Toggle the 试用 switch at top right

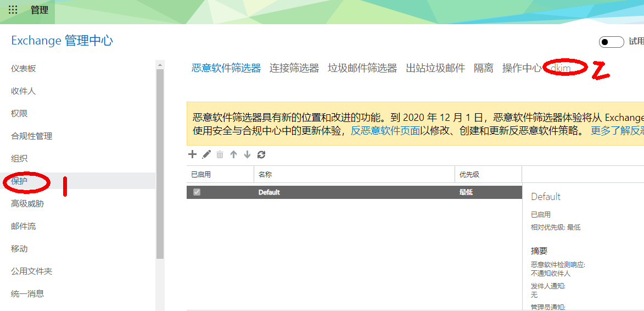point(611,42)
